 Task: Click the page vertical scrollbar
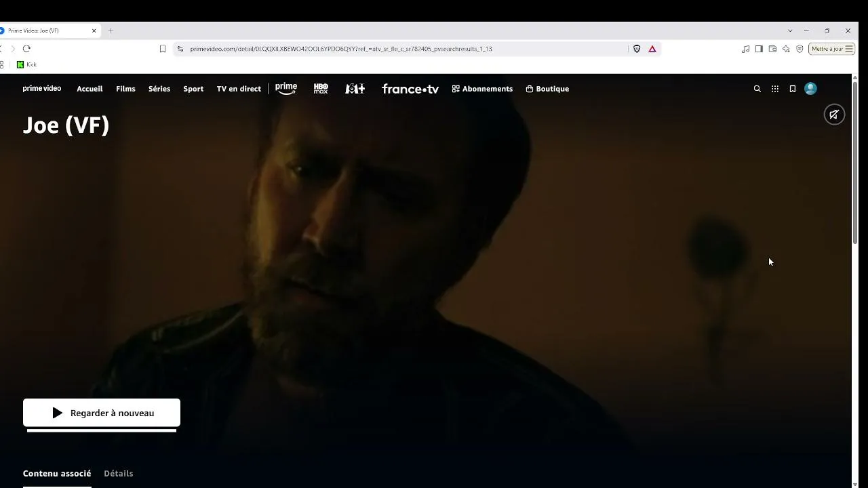coord(855,163)
